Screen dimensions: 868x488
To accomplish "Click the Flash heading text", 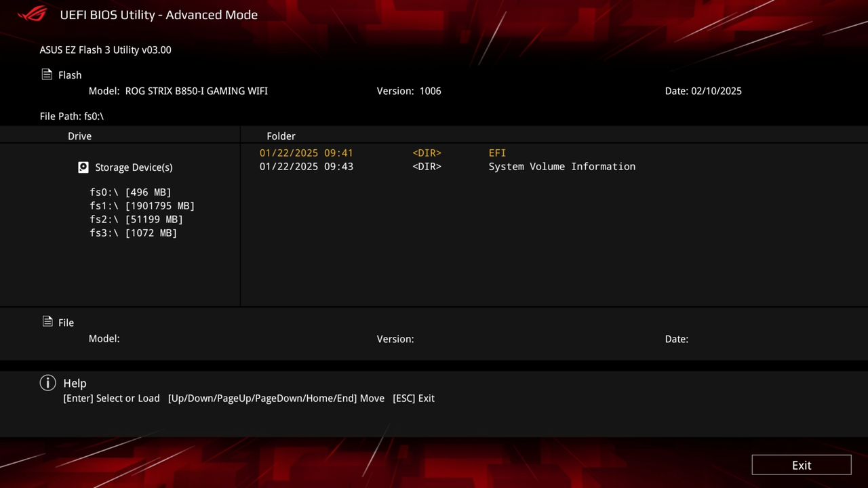I will [70, 75].
